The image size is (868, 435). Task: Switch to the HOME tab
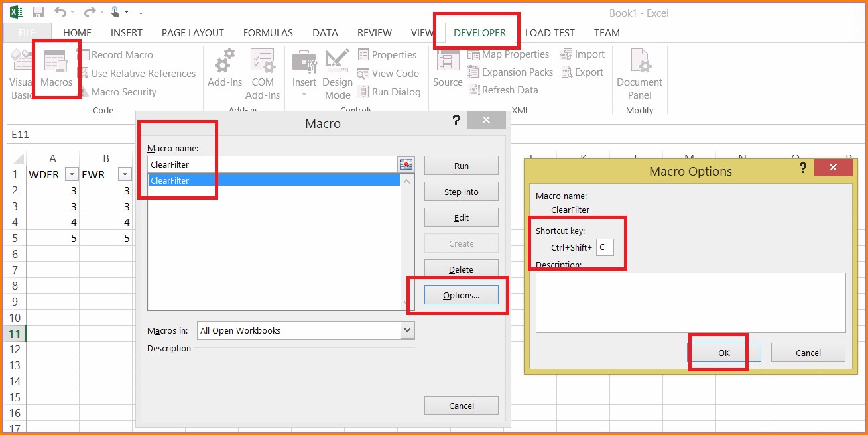coord(77,32)
